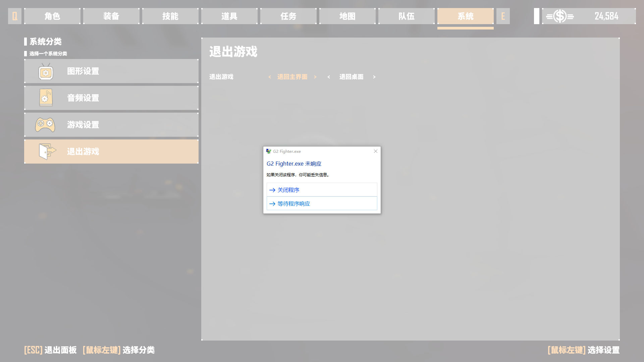Click the [鼠标左键] 选择设置 hint

pyautogui.click(x=584, y=350)
